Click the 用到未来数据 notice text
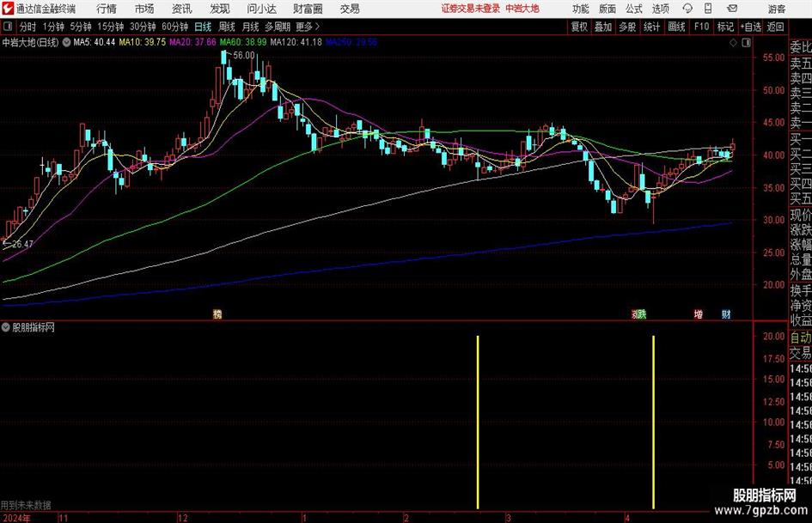812x523 pixels. click(26, 505)
